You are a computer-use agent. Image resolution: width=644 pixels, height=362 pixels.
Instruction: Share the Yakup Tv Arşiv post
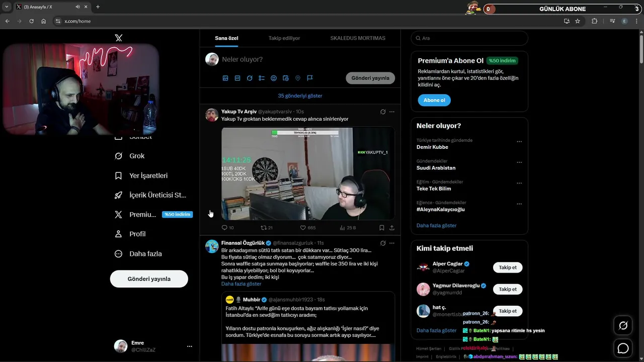[x=392, y=228]
